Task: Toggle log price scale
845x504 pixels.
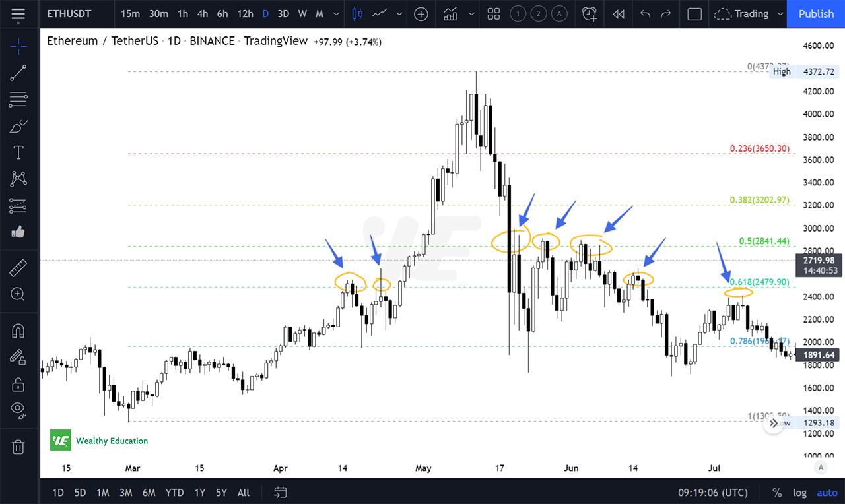Action: click(799, 492)
